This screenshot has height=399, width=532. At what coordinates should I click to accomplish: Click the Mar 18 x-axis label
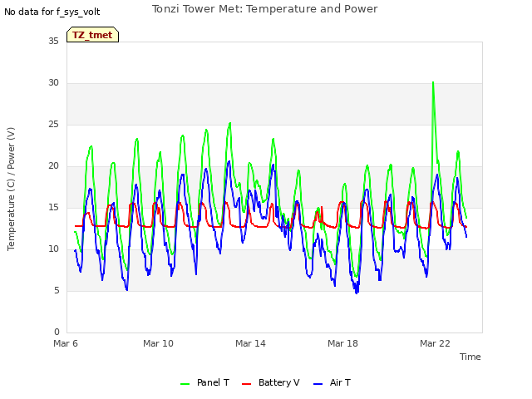tap(342, 343)
